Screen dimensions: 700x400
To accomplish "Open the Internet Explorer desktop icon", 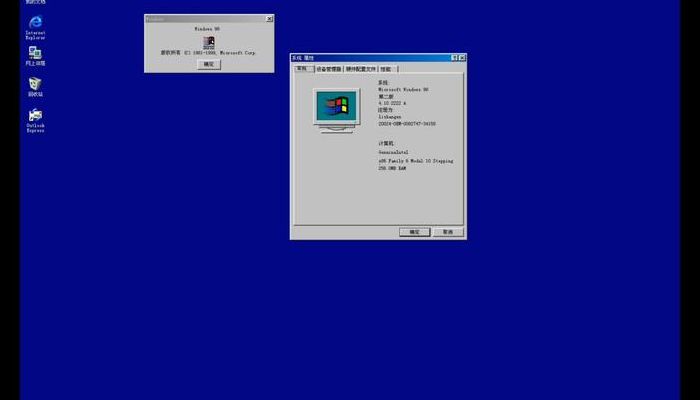I will click(35, 27).
